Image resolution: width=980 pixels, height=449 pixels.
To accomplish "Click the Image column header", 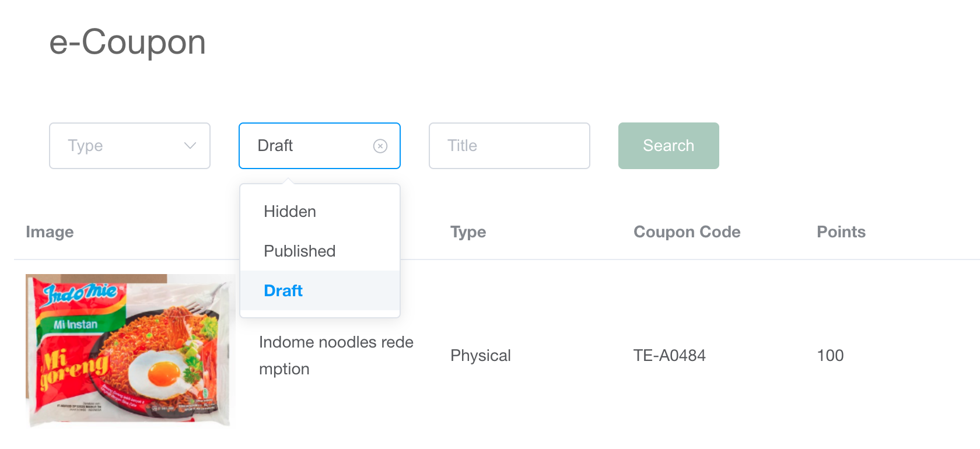I will click(50, 232).
